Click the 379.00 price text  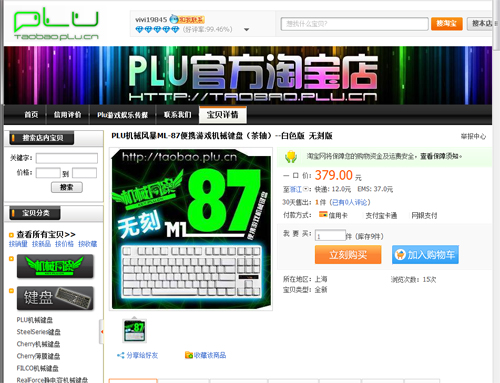[x=334, y=175]
